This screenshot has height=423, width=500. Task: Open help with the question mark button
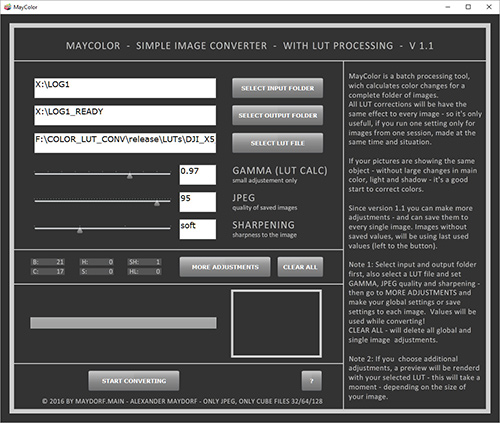click(312, 381)
